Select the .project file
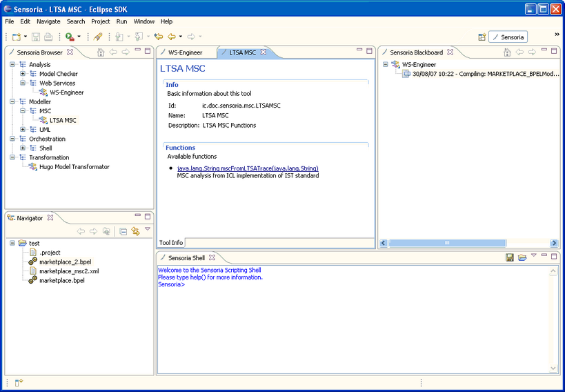565x392 pixels. pyautogui.click(x=50, y=253)
